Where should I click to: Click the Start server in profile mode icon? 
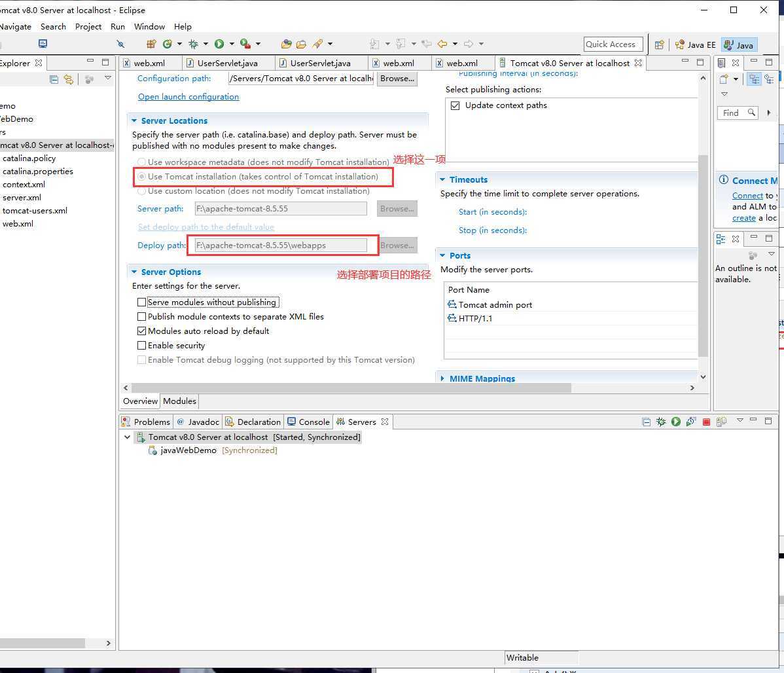[x=691, y=422]
